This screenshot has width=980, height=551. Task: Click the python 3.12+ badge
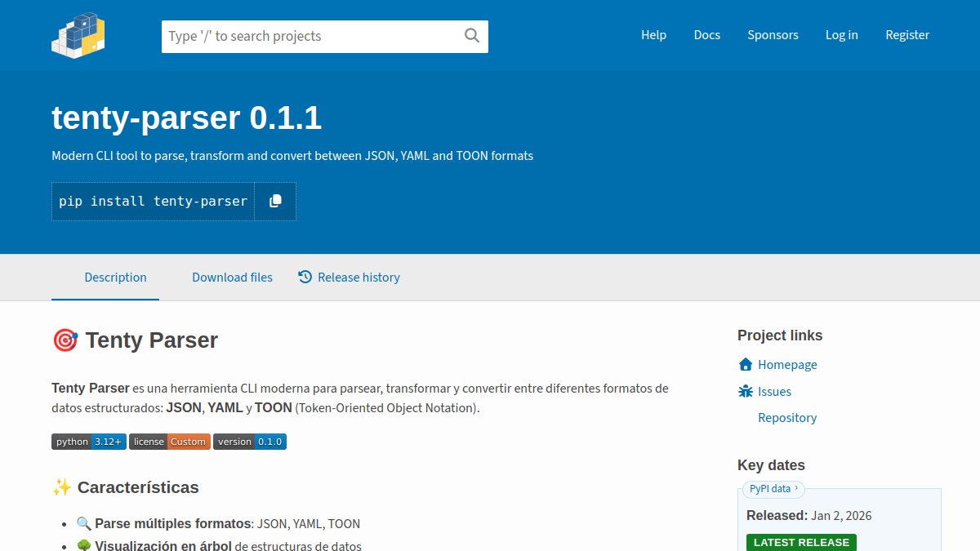click(89, 442)
